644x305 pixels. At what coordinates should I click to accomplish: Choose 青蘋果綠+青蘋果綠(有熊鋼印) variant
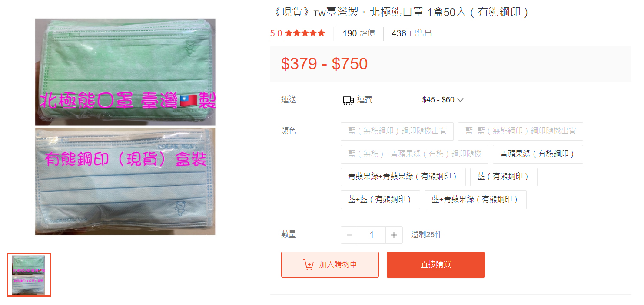tap(403, 177)
